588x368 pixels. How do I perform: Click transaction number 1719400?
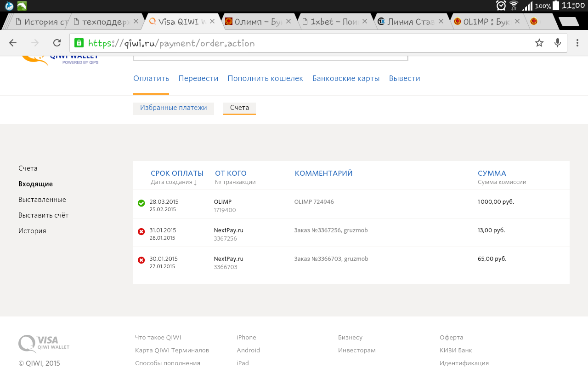tap(225, 210)
